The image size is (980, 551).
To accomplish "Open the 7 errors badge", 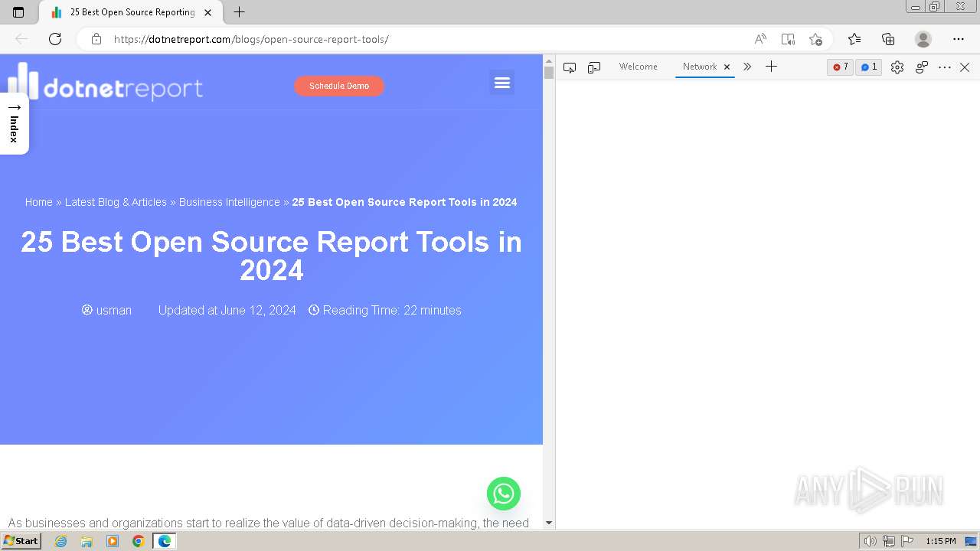I will click(841, 67).
